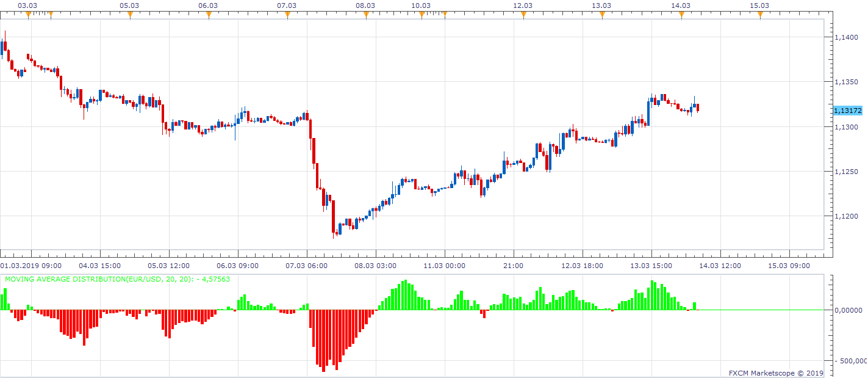Click the 08.03 03:00 time label

[x=376, y=266]
